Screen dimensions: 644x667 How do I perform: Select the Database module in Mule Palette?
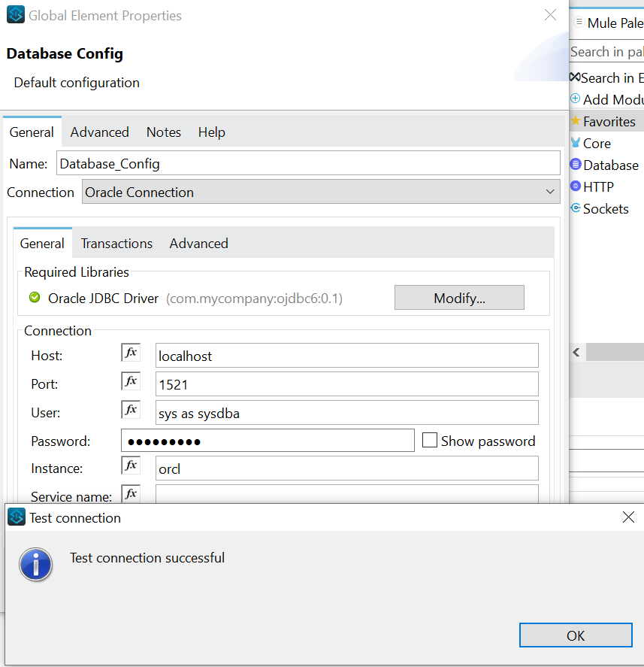[606, 165]
